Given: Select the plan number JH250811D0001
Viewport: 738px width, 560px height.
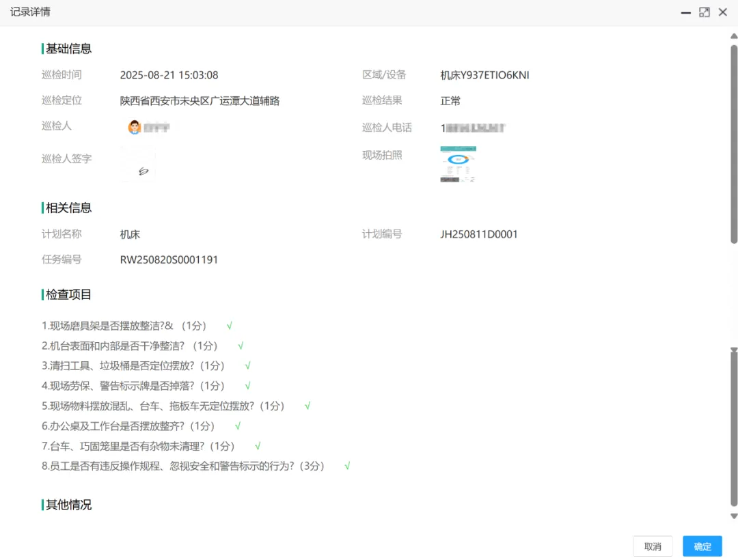Looking at the screenshot, I should (x=478, y=234).
